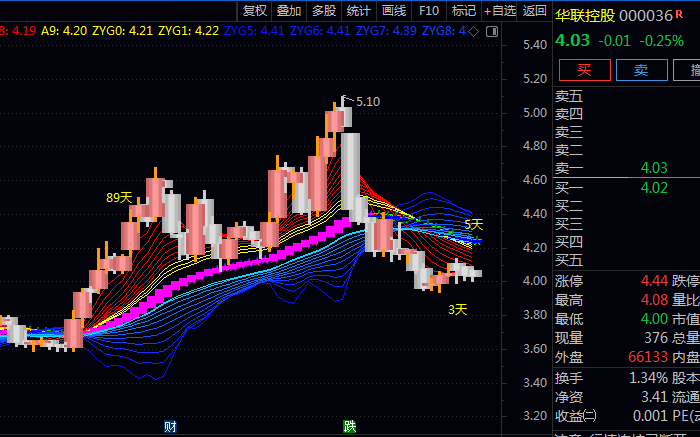
Task: Select the 多股 multi-stock view
Action: coord(324,11)
